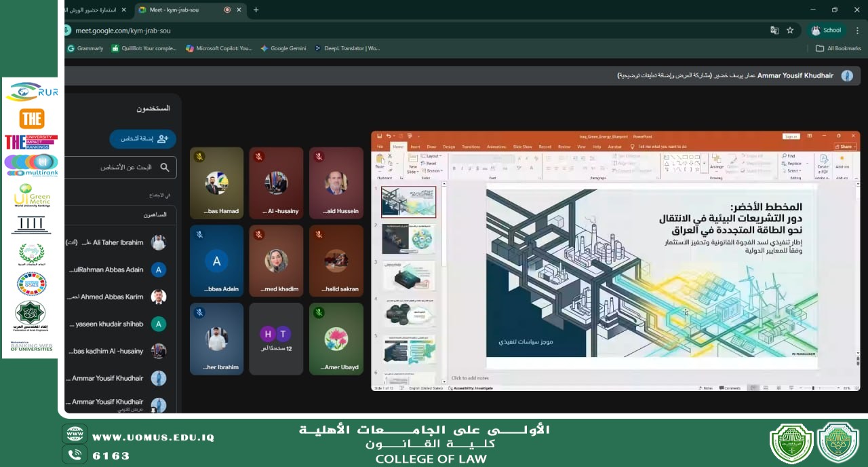Image resolution: width=868 pixels, height=467 pixels.
Task: Switch to the Insert ribbon tab
Action: pos(416,147)
